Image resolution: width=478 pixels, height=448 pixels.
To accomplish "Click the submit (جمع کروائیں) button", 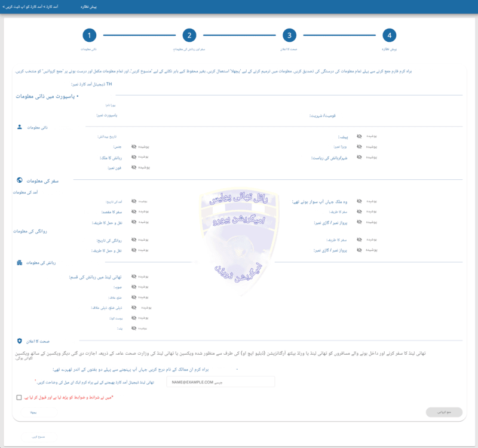I will 444,412.
